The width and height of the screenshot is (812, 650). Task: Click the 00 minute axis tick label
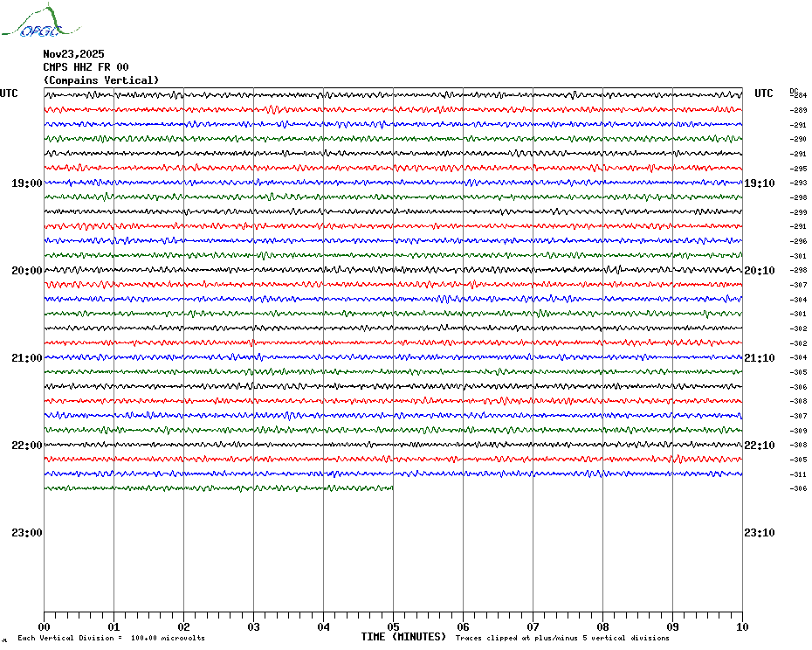[x=44, y=626]
